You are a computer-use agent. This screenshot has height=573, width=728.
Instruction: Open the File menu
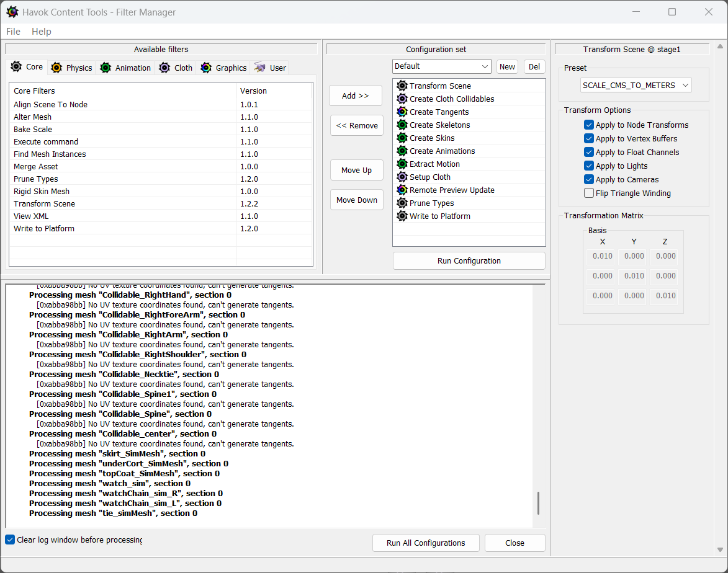click(13, 32)
